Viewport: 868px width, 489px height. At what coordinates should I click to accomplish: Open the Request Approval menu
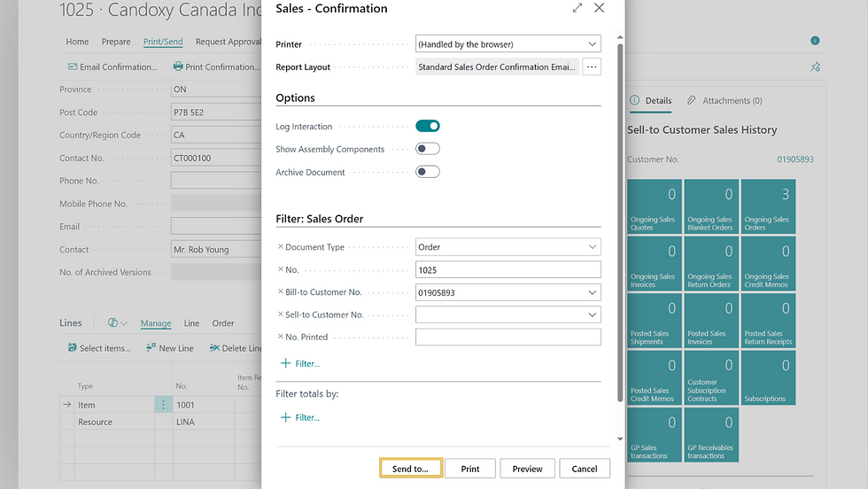click(x=229, y=42)
